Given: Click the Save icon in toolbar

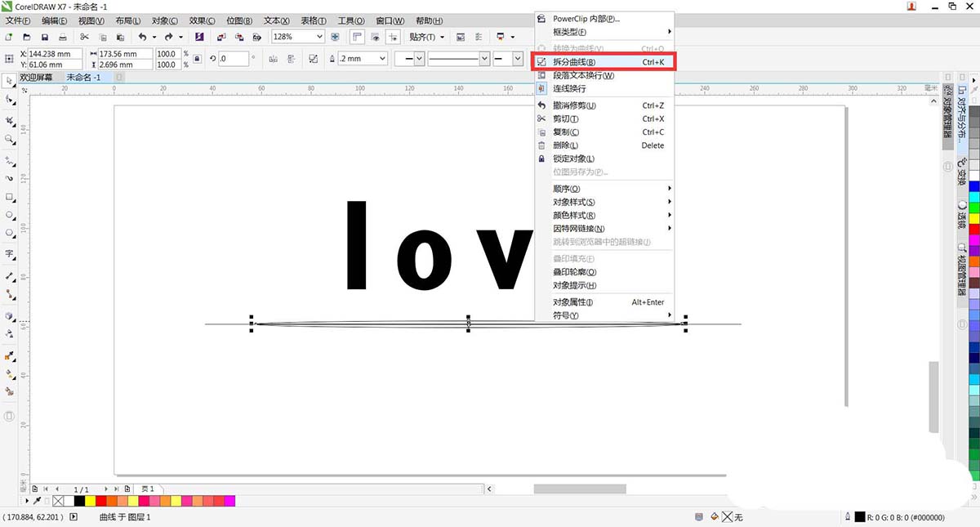Looking at the screenshot, I should pos(44,38).
